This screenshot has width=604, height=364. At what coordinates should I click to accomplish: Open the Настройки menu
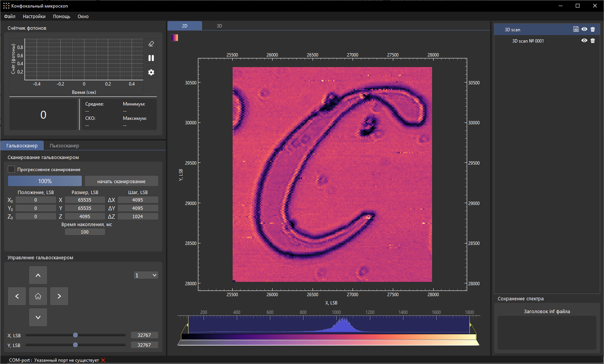point(34,16)
